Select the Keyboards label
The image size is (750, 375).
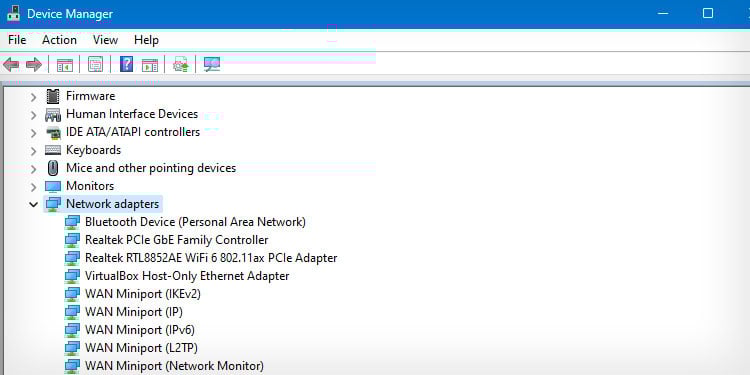click(x=93, y=150)
